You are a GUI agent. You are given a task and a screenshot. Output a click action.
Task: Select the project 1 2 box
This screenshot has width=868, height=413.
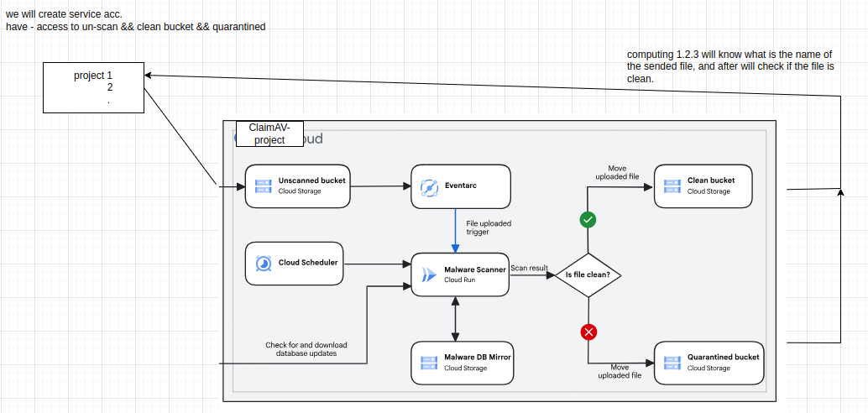coord(93,87)
